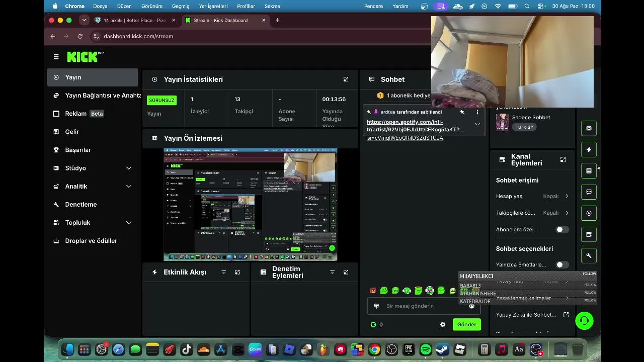Pop out the Etkinlik Akışı panel
Viewport: 644px width, 362px height.
[x=237, y=272]
